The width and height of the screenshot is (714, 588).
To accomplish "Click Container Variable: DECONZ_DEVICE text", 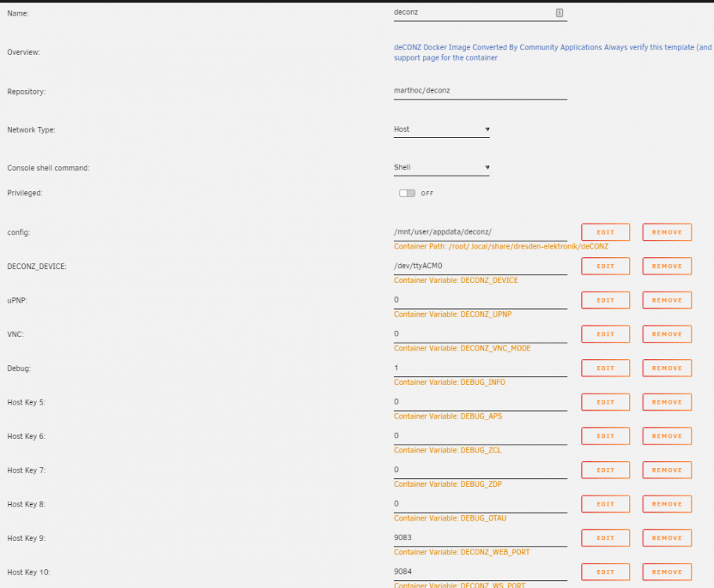I will point(456,281).
